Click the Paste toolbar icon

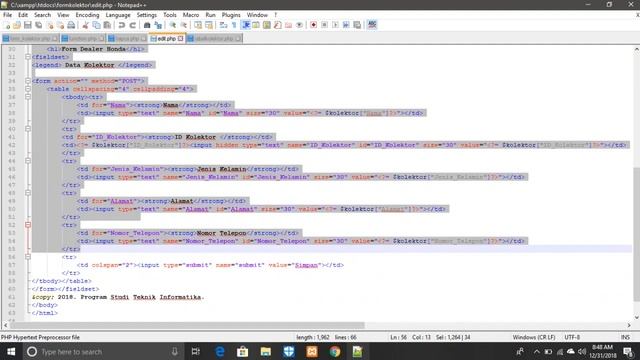[x=107, y=25]
